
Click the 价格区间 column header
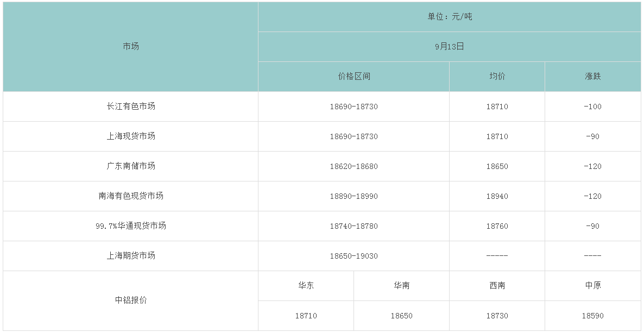(353, 77)
